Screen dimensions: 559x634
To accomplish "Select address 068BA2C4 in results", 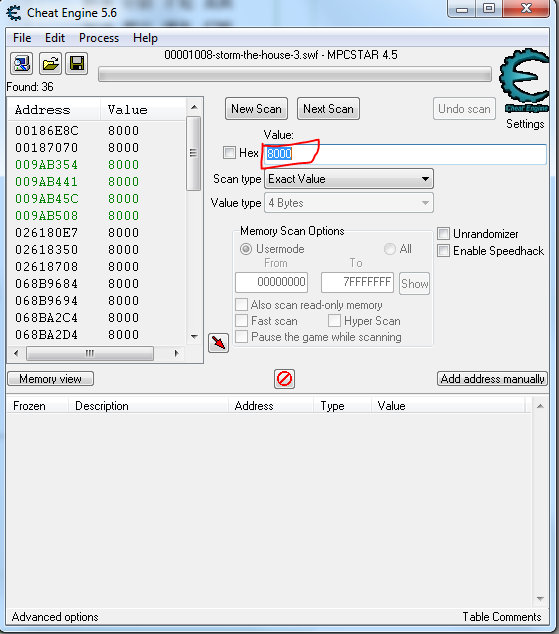I will [x=46, y=317].
